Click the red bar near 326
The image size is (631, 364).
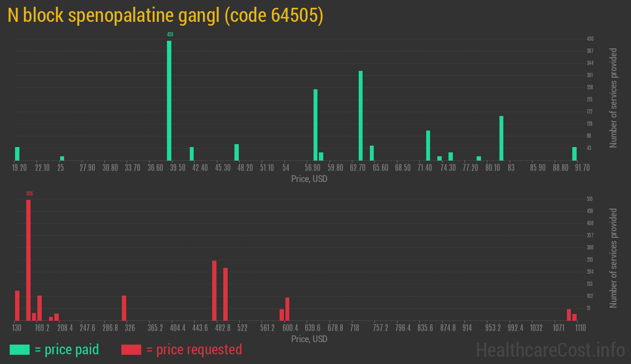(124, 308)
